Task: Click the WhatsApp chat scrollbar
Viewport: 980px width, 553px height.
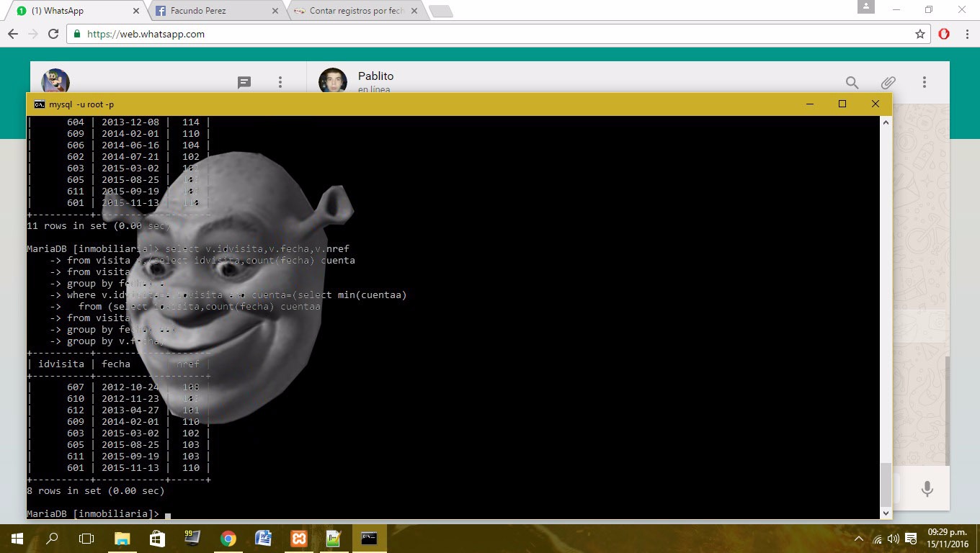Action: tap(947, 410)
